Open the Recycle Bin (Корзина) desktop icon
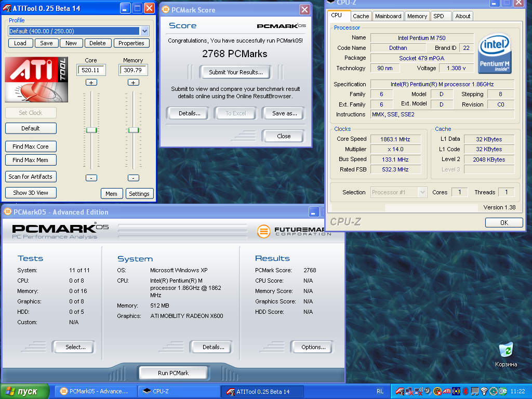Image resolution: width=532 pixels, height=399 pixels. [x=506, y=355]
